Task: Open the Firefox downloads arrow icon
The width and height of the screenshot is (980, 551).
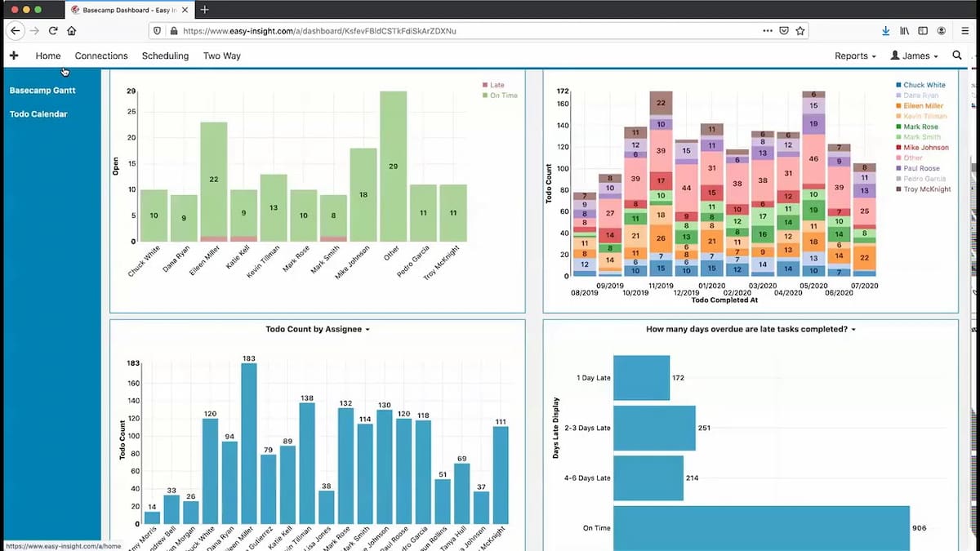Action: pos(886,31)
